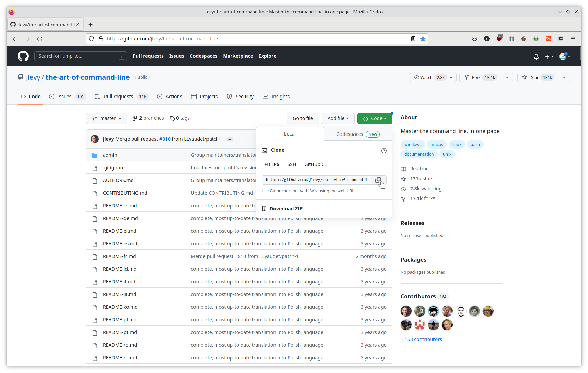Bookmark star icon in the address bar
Image resolution: width=588 pixels, height=373 pixels.
(423, 39)
